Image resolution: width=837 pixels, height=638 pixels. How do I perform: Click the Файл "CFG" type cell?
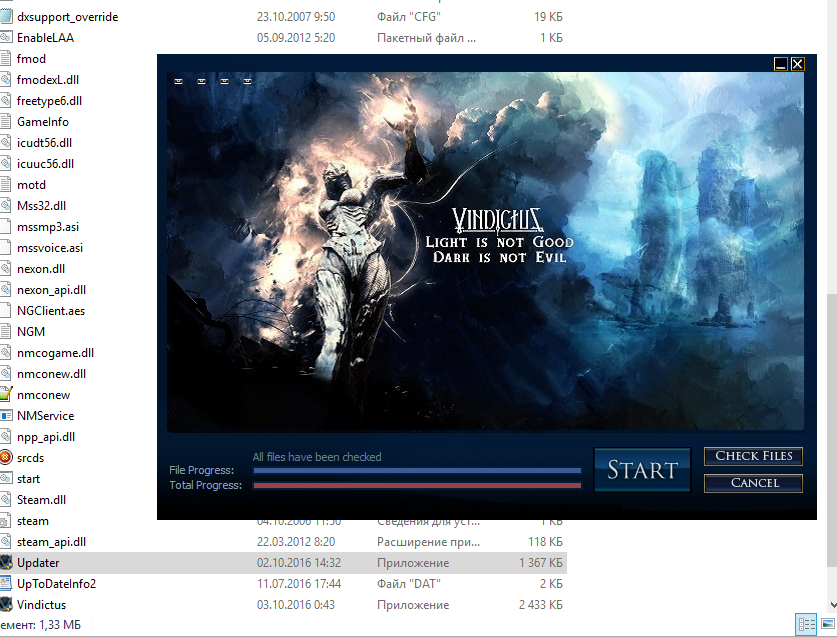point(409,17)
